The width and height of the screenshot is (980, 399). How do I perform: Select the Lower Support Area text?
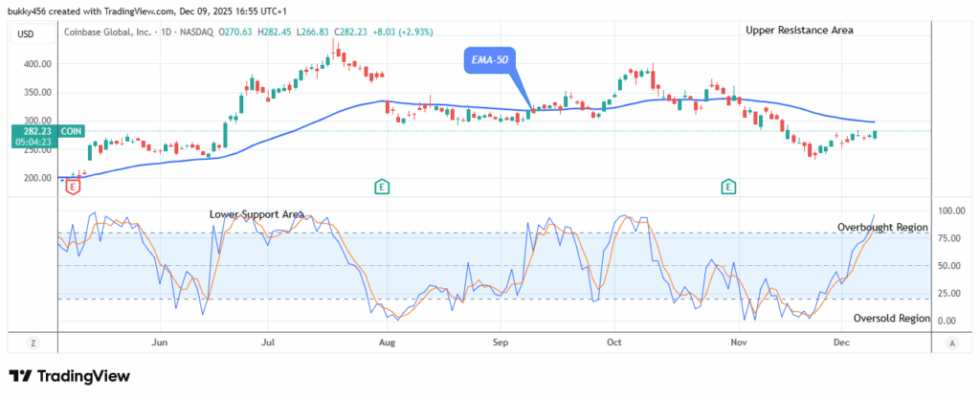pos(256,214)
